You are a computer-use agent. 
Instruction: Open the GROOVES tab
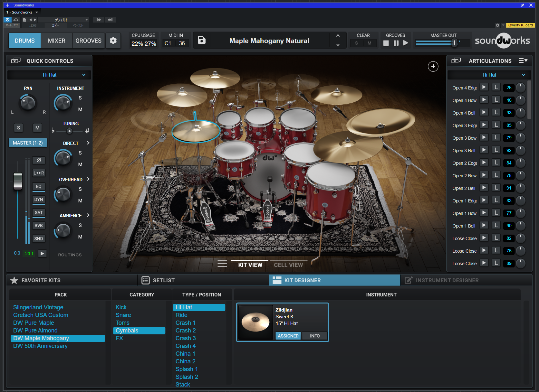pos(89,41)
